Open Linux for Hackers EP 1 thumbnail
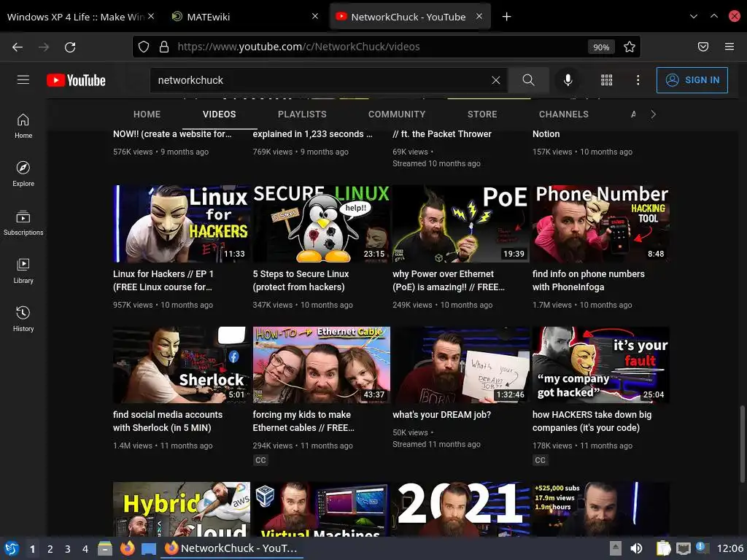This screenshot has height=560, width=747. pos(182,224)
